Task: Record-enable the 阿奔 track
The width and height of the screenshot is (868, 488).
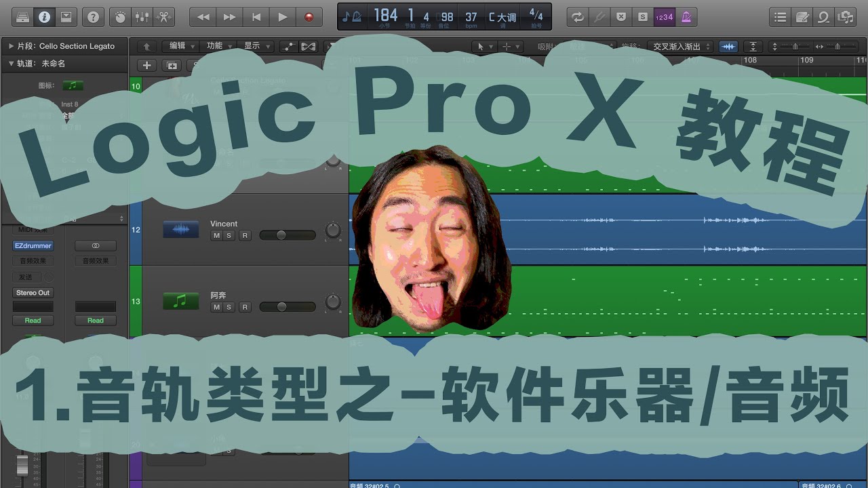Action: [245, 307]
